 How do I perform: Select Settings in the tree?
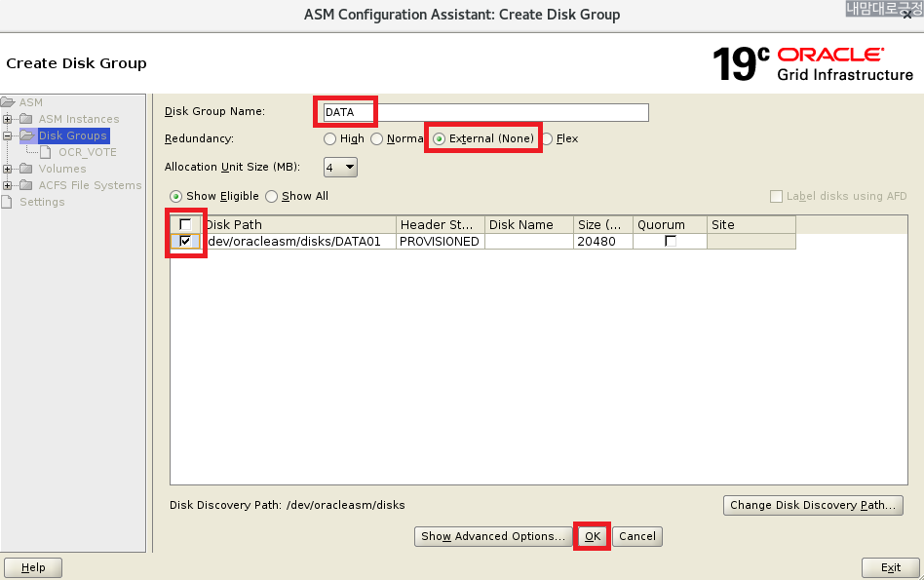click(x=42, y=202)
